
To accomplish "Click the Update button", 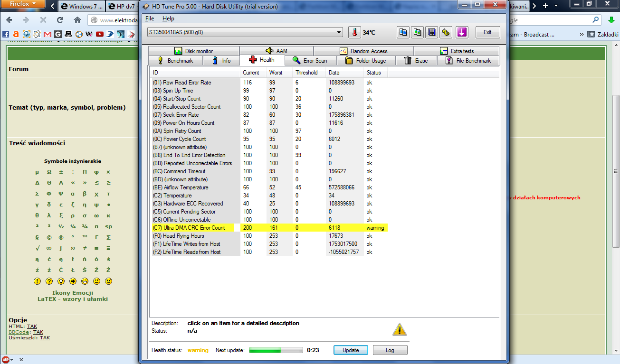I will 351,350.
